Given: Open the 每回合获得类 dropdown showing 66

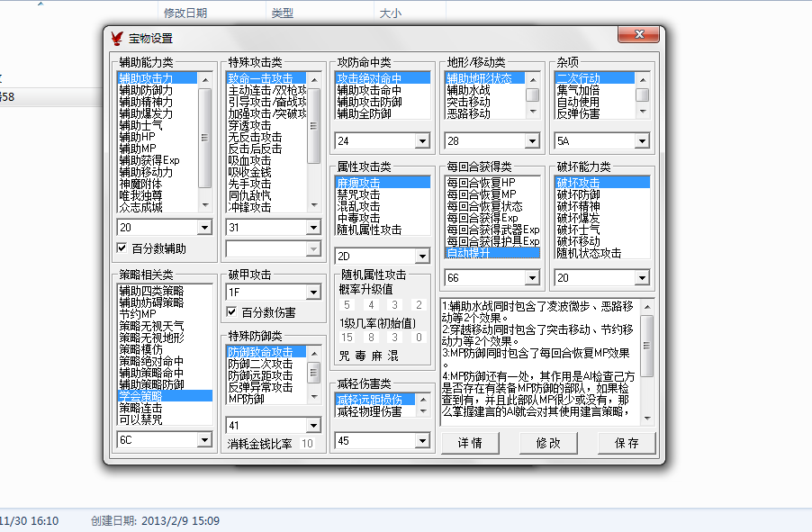Looking at the screenshot, I should 531,278.
